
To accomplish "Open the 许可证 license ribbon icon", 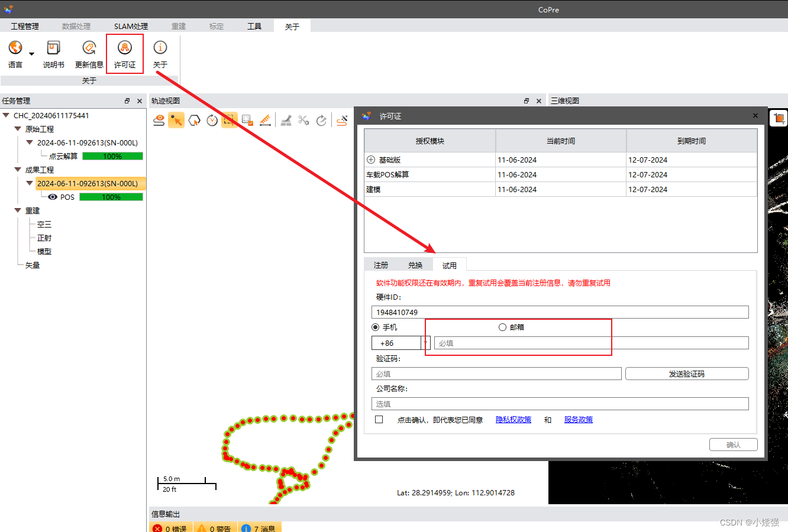I will click(x=125, y=48).
